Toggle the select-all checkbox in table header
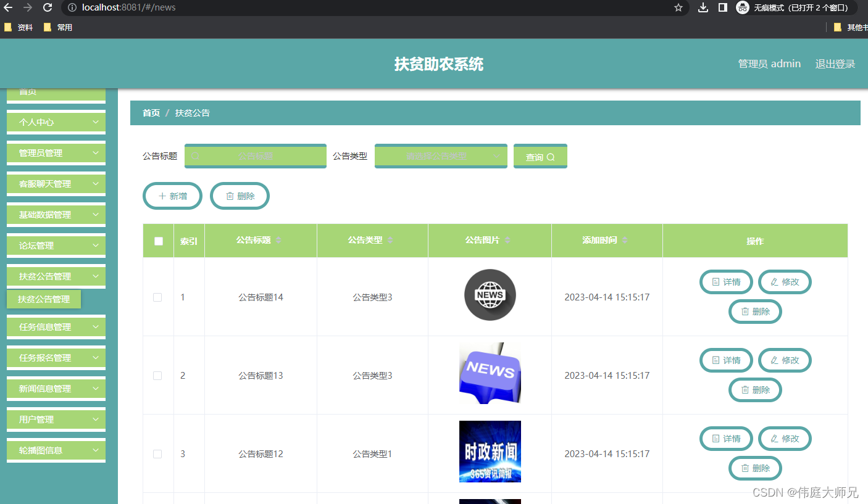Viewport: 868px width, 504px height. pyautogui.click(x=159, y=241)
